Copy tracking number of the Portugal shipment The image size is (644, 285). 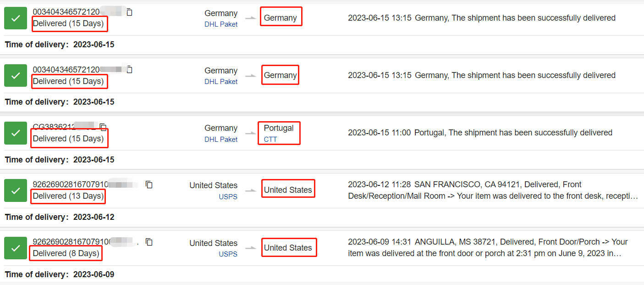[x=103, y=127]
